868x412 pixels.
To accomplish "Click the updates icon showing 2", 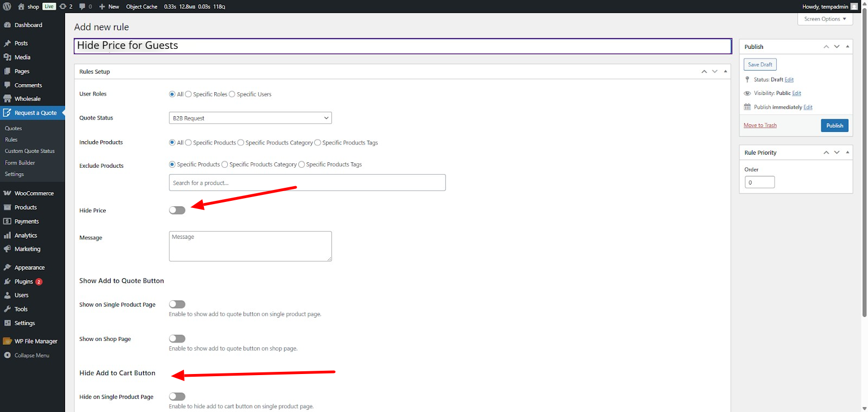I will coord(63,7).
